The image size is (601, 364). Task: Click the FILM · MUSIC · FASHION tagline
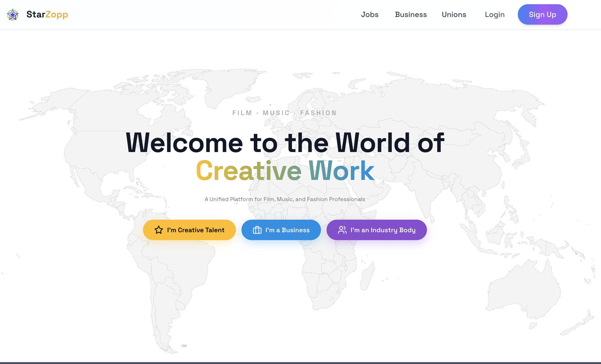point(284,113)
